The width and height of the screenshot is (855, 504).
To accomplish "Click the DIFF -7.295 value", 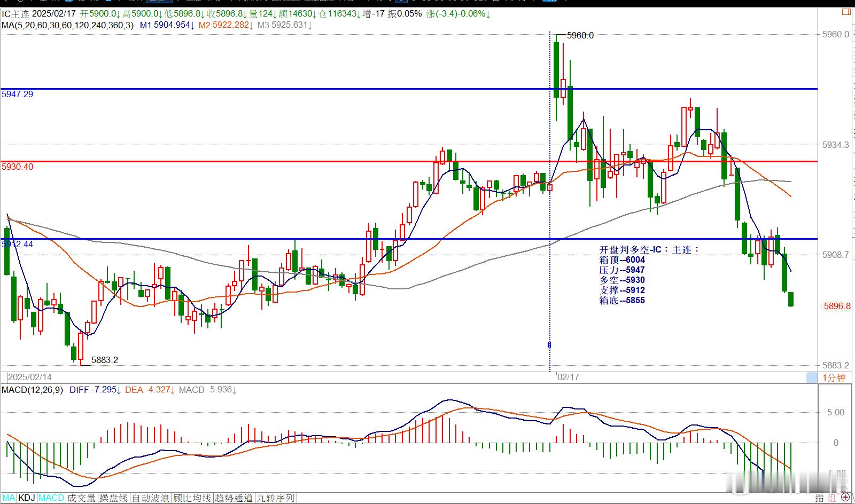I will pos(95,390).
